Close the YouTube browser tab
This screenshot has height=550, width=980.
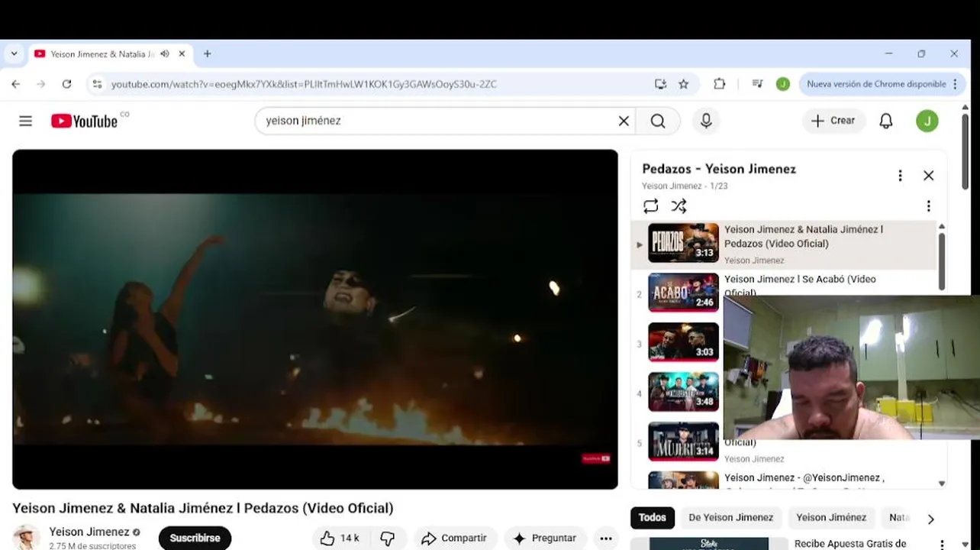pyautogui.click(x=182, y=54)
